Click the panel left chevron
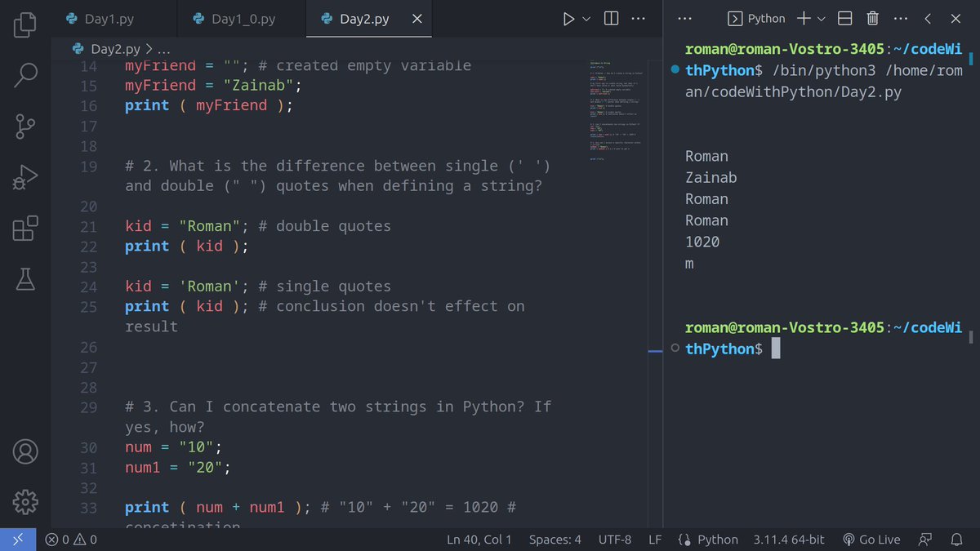This screenshot has height=551, width=980. [929, 19]
